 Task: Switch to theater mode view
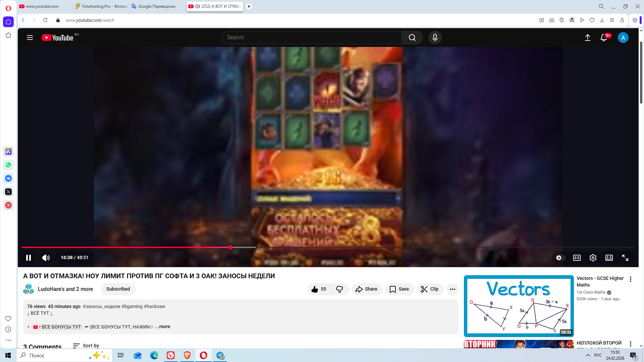609,258
